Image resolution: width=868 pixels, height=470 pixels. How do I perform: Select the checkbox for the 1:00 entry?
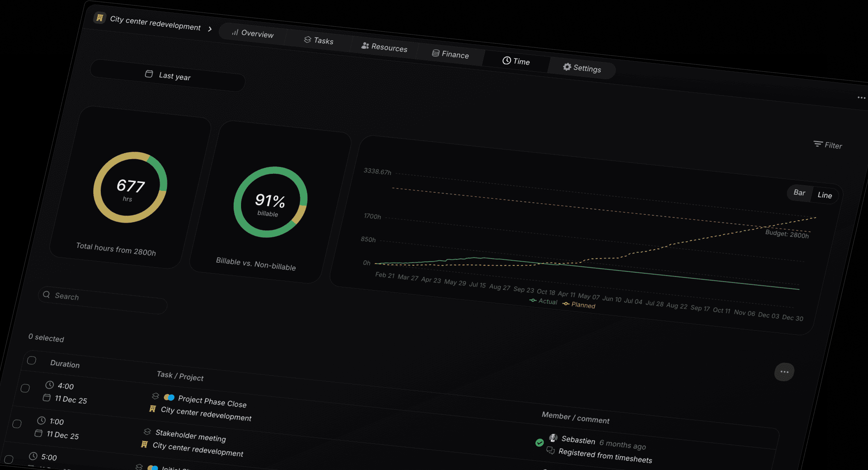[17, 424]
